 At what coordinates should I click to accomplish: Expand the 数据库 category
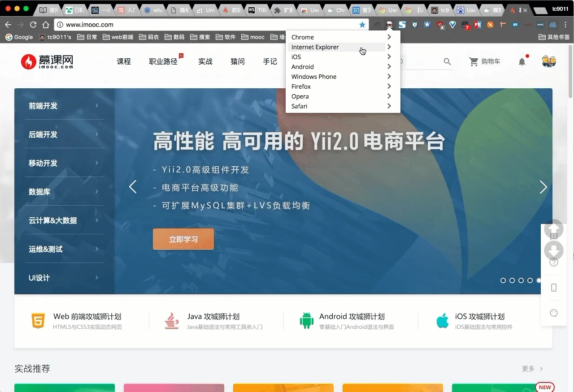(x=63, y=192)
